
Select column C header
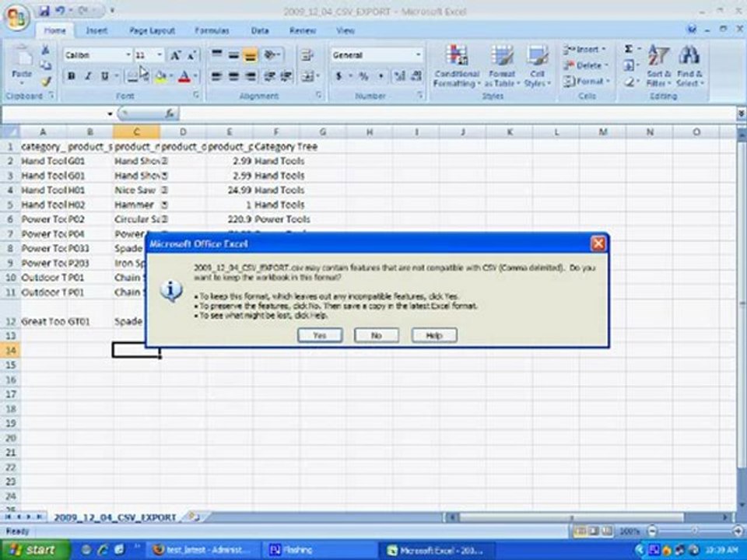tap(136, 132)
